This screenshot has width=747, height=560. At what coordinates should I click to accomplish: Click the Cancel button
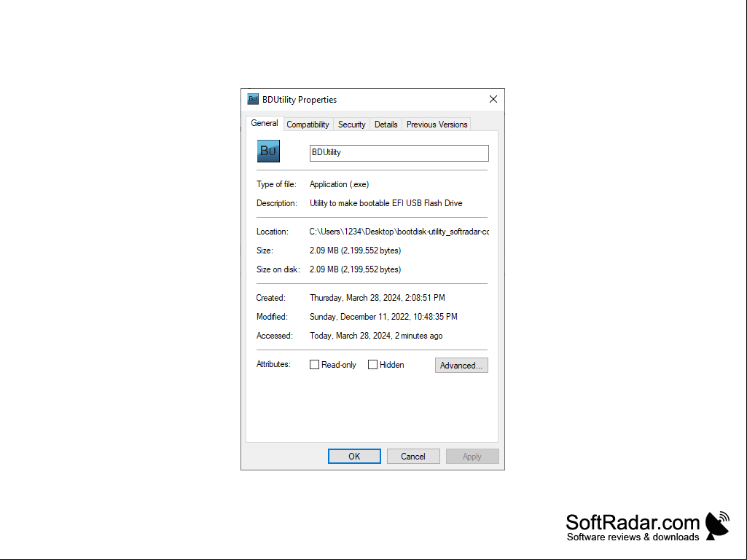point(413,456)
